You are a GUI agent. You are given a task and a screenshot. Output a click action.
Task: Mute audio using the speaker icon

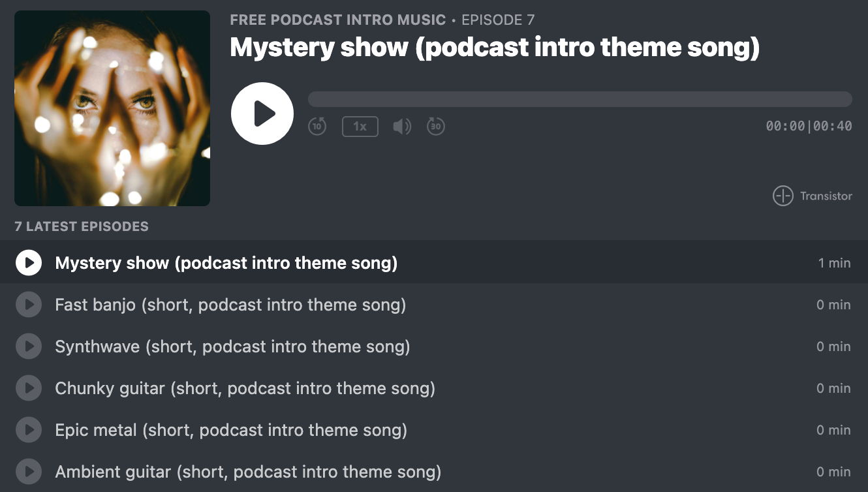[402, 126]
